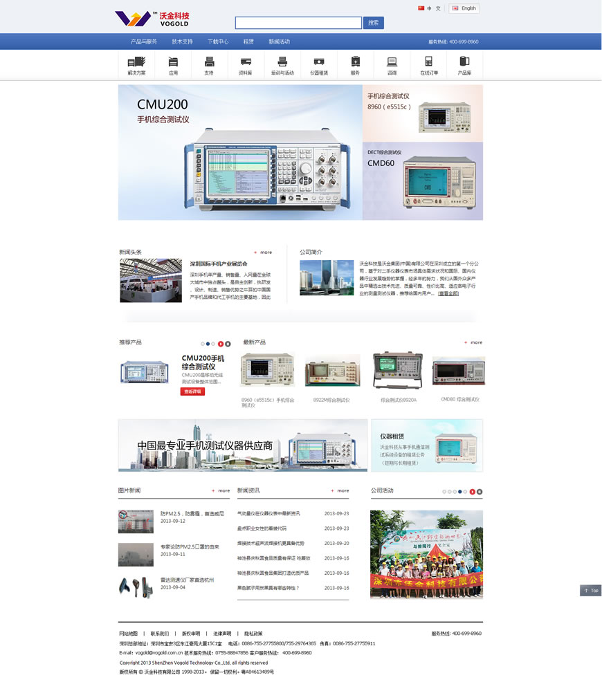Open the 新闻活动 menu
This screenshot has height=700, width=602.
(279, 42)
